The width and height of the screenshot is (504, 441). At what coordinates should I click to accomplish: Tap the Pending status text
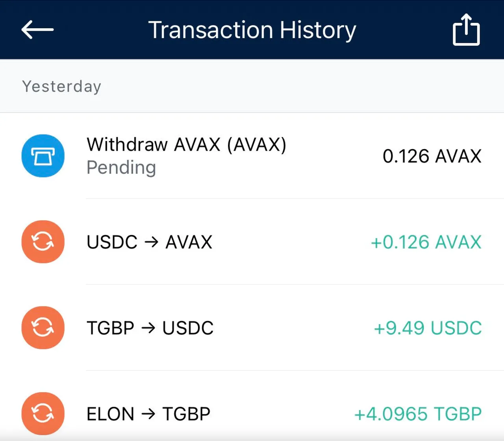(x=121, y=168)
